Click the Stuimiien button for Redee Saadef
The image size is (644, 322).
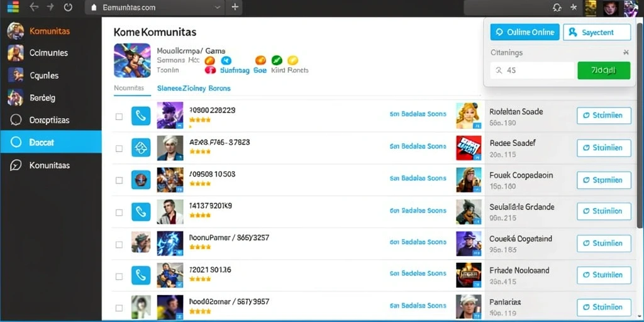pos(604,148)
